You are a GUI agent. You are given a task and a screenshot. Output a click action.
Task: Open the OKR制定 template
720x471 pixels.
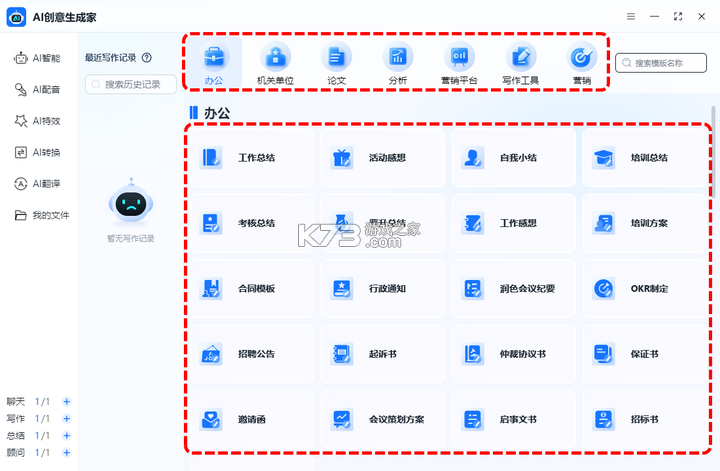point(644,289)
